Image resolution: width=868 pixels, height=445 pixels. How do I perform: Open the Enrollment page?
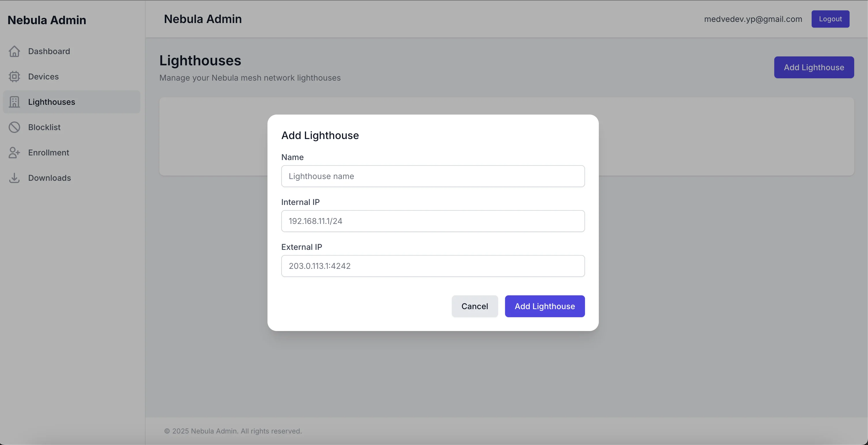coord(49,152)
